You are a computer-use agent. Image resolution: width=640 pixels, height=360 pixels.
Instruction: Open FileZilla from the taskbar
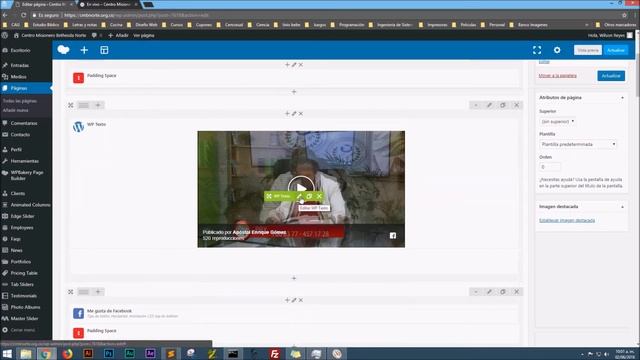(x=275, y=353)
